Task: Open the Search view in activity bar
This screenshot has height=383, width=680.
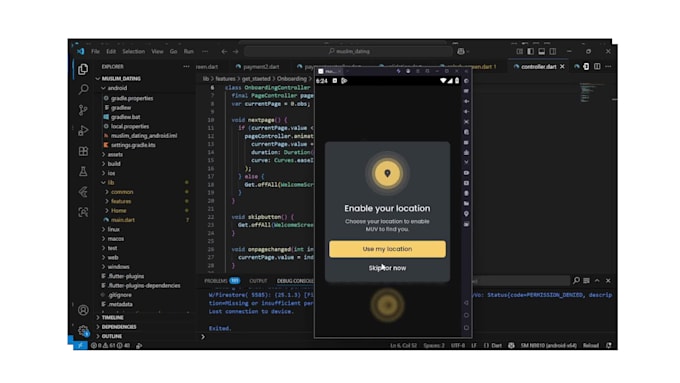Action: 83,89
